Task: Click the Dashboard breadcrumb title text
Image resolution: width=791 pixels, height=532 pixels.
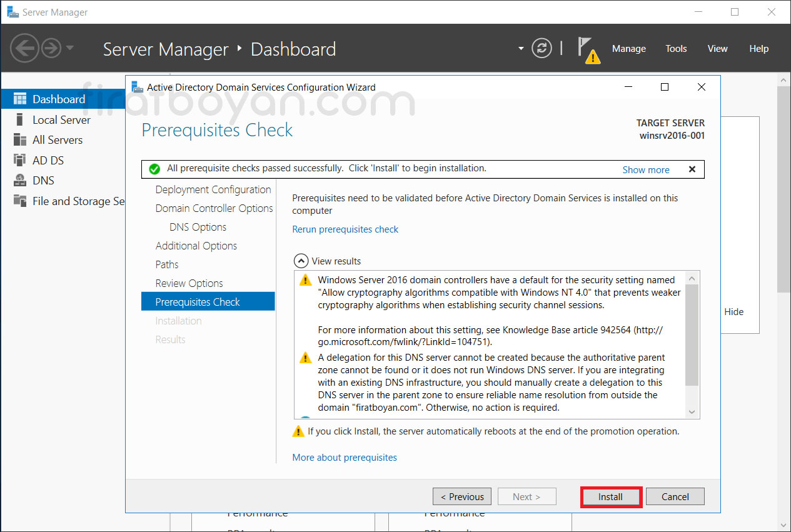Action: pyautogui.click(x=293, y=49)
